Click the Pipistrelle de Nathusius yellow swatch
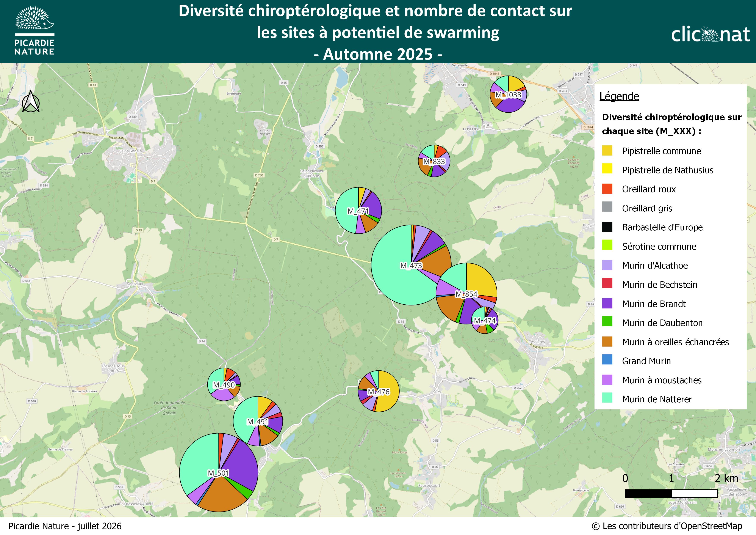This screenshot has width=756, height=535. click(607, 169)
